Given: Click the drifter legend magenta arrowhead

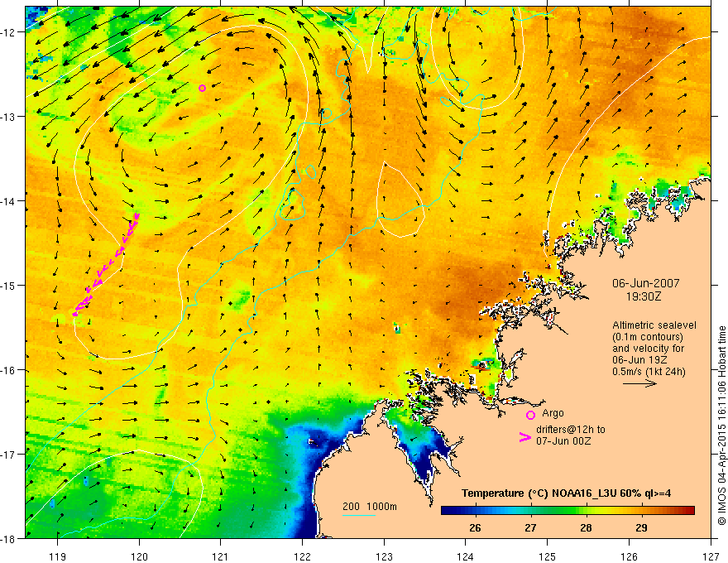Looking at the screenshot, I should 524,438.
